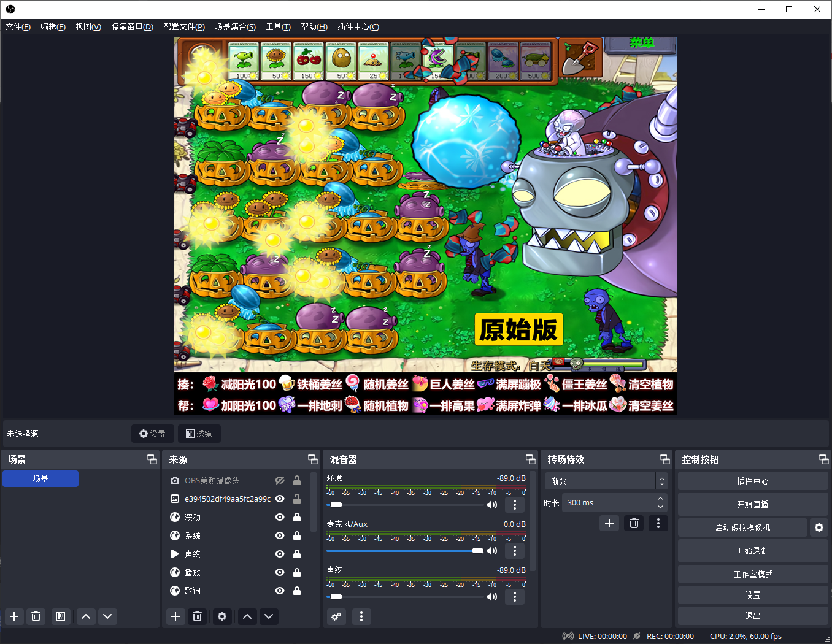
Task: Add a new scene with plus icon
Action: tap(14, 616)
